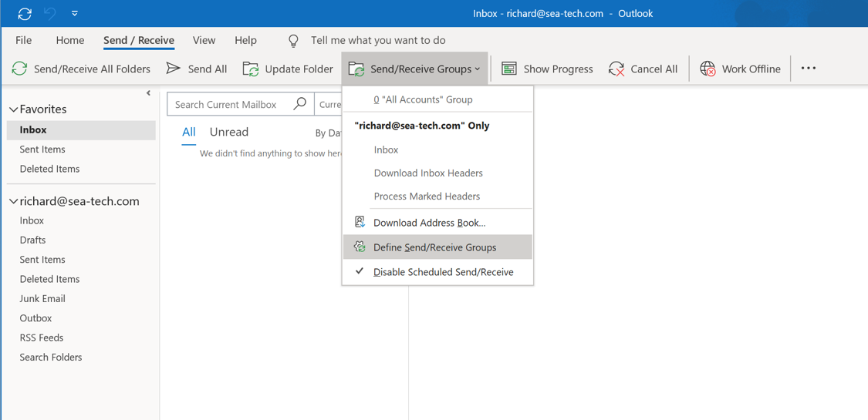This screenshot has height=420, width=868.
Task: Select the Send / Receive tab
Action: click(x=139, y=40)
